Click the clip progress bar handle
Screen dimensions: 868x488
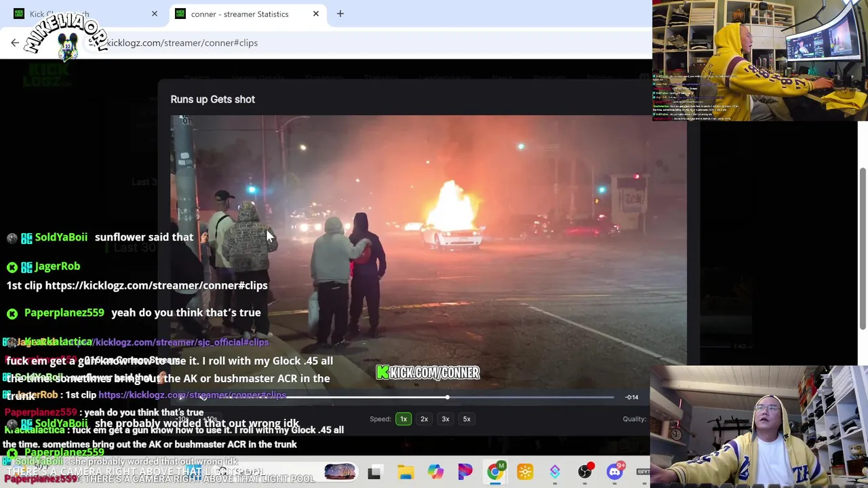point(448,397)
